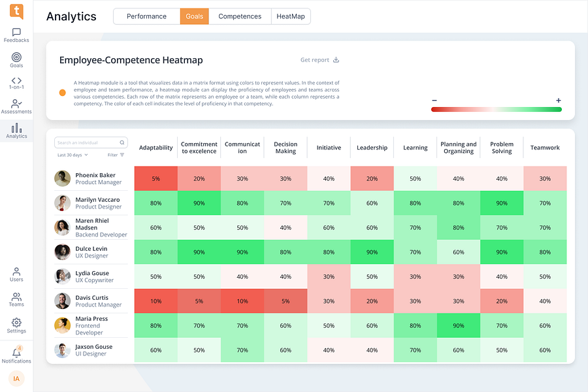588x392 pixels.
Task: Click the IA user avatar button
Action: point(16,378)
